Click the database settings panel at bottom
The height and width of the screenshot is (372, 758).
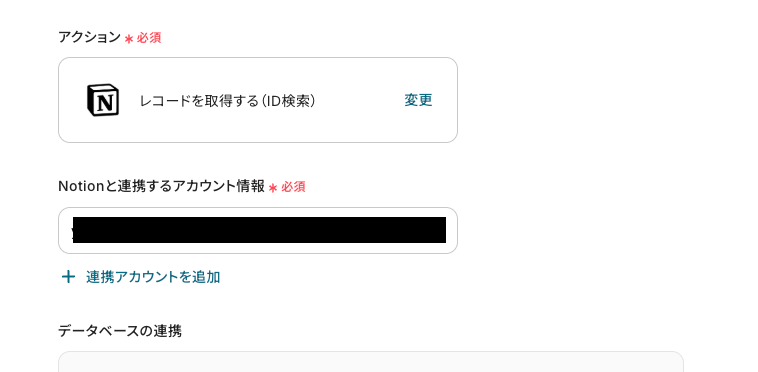click(371, 362)
